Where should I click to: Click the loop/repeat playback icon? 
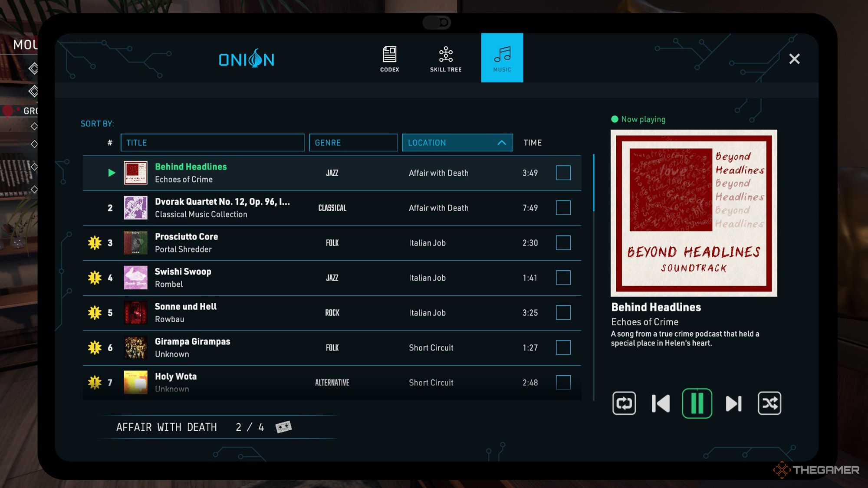tap(624, 403)
